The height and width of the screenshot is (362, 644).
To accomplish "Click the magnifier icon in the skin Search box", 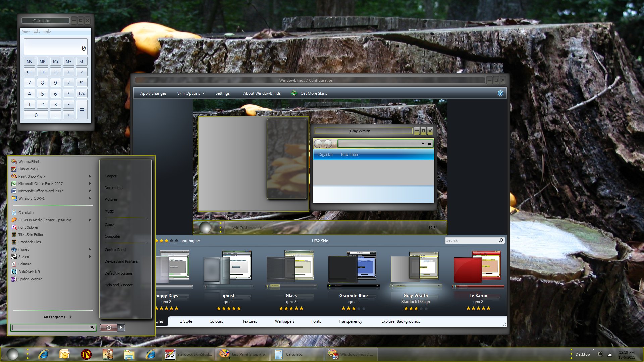I will pyautogui.click(x=501, y=240).
